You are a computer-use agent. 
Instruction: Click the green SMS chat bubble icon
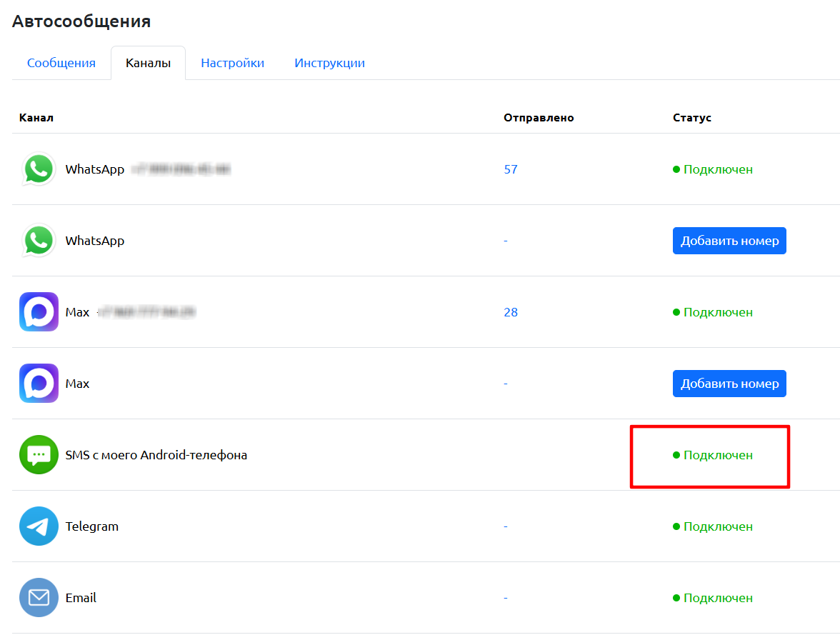pos(39,454)
